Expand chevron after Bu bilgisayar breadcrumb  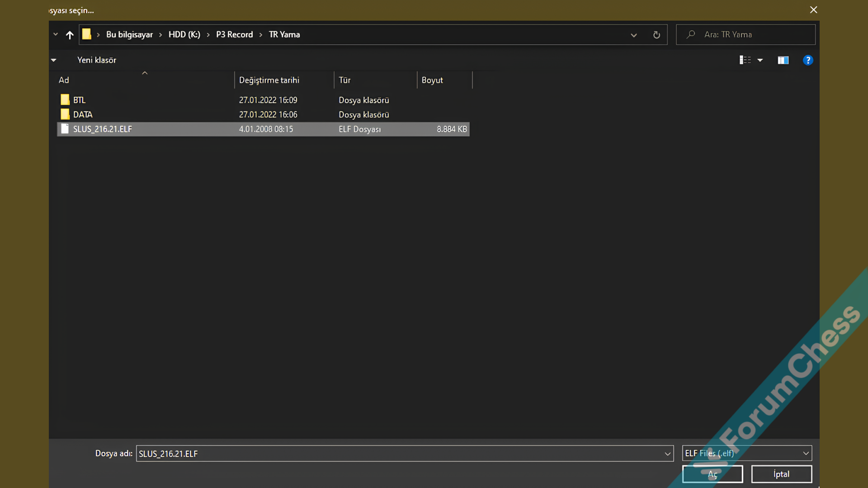click(160, 35)
